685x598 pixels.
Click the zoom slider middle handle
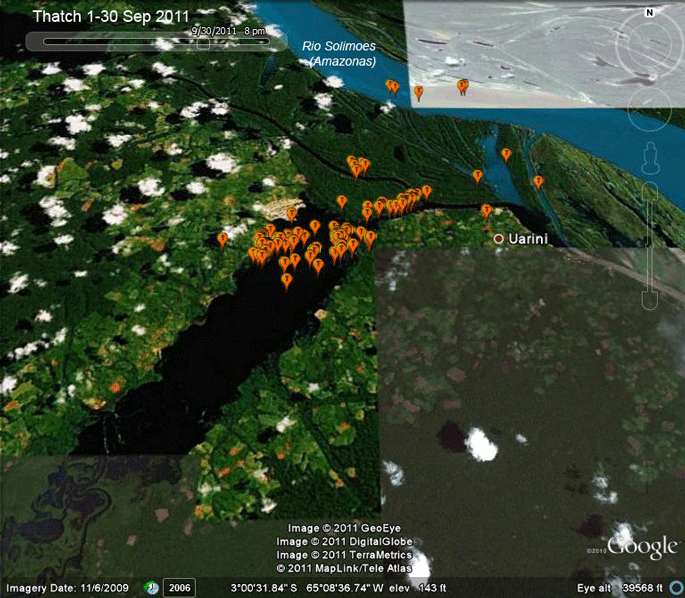tap(650, 245)
